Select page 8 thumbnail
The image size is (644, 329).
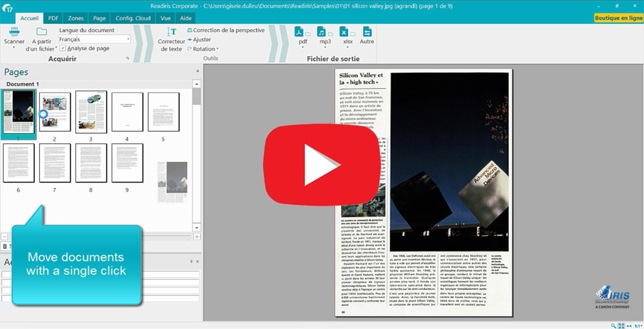90,163
